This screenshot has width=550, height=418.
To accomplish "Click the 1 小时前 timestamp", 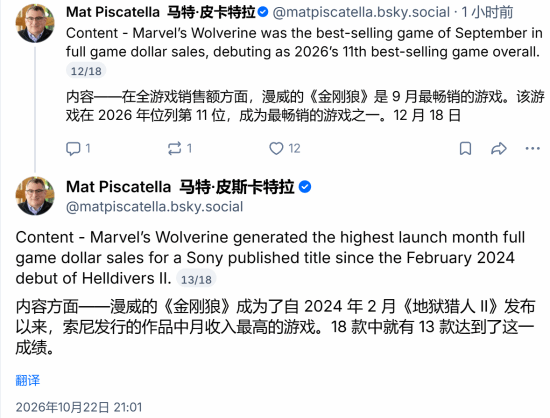I will [x=488, y=13].
